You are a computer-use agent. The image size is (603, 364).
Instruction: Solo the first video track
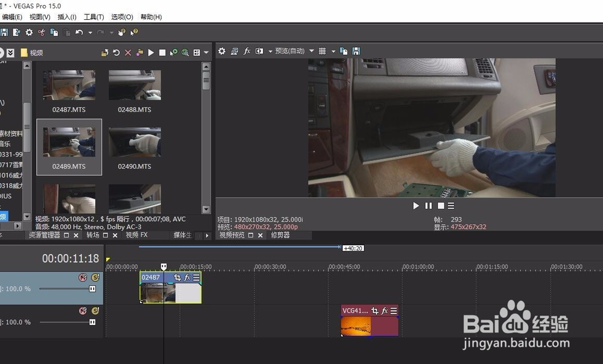click(95, 277)
